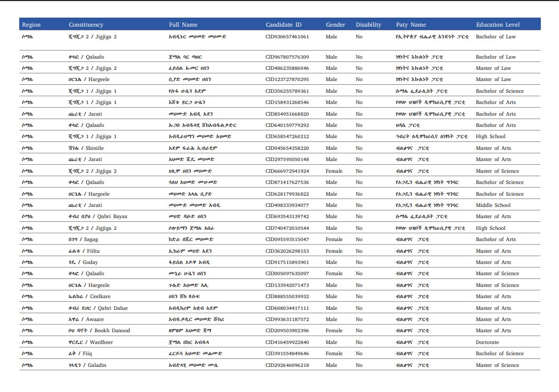Click the Fiiltu constituency cell
The image size is (559, 392).
click(84, 251)
